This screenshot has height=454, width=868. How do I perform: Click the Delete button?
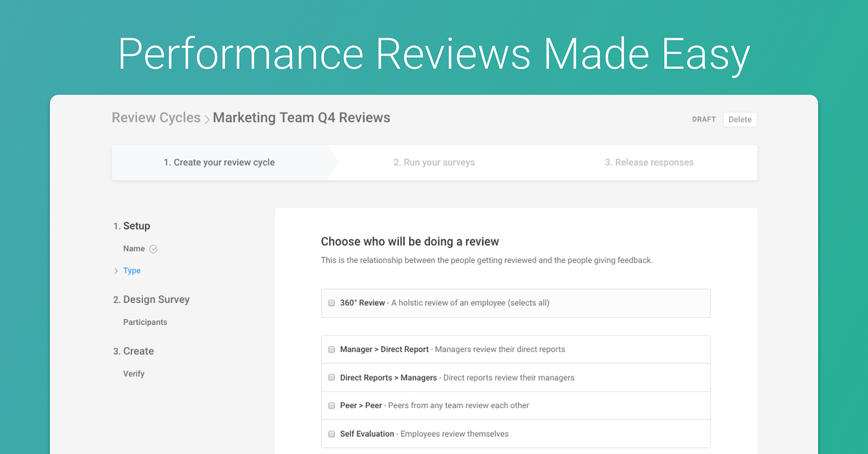coord(740,119)
